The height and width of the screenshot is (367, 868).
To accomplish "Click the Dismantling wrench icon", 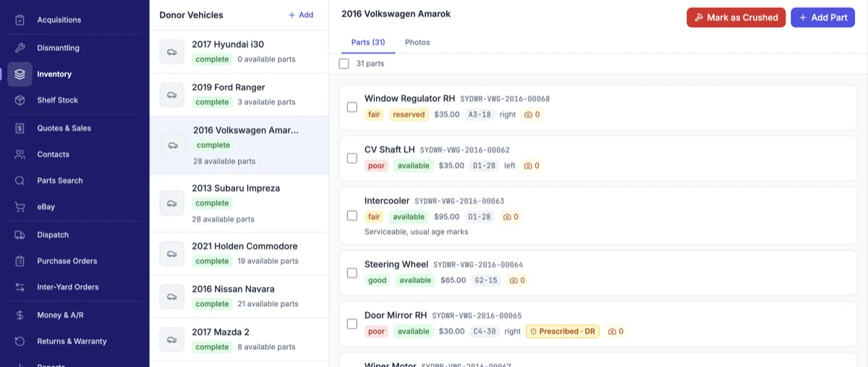I will click(x=20, y=48).
